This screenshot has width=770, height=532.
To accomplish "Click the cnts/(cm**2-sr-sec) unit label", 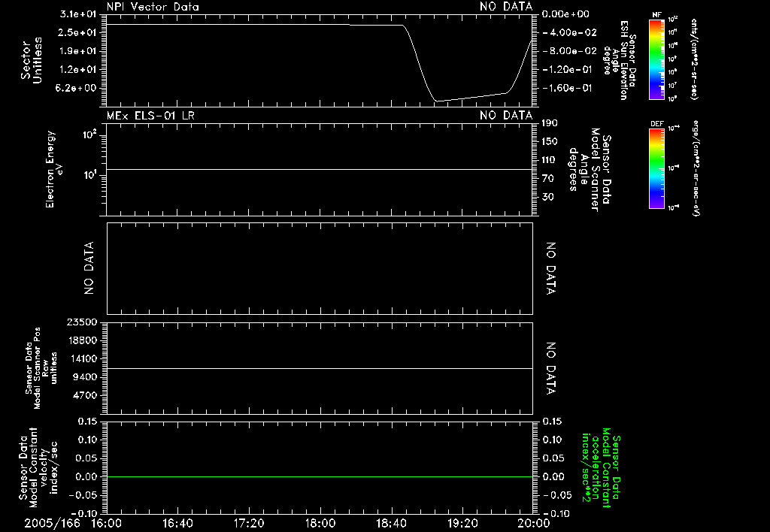I will pyautogui.click(x=694, y=59).
